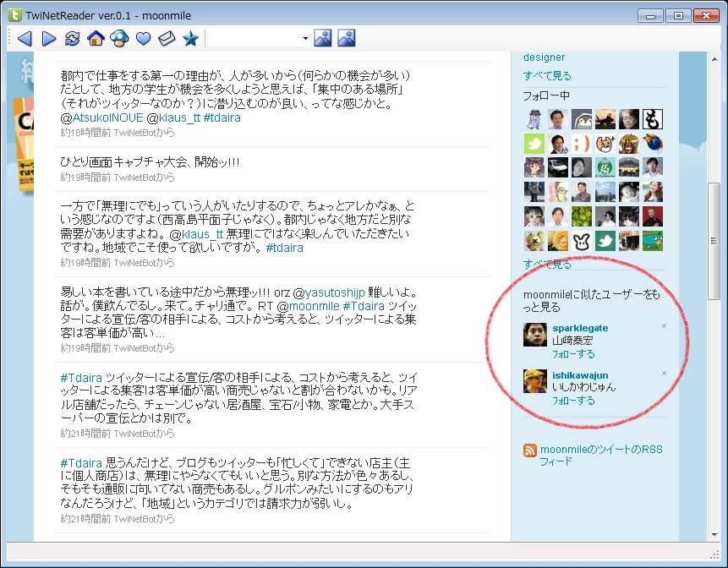Open the sparklegate profile avatar

tap(534, 335)
